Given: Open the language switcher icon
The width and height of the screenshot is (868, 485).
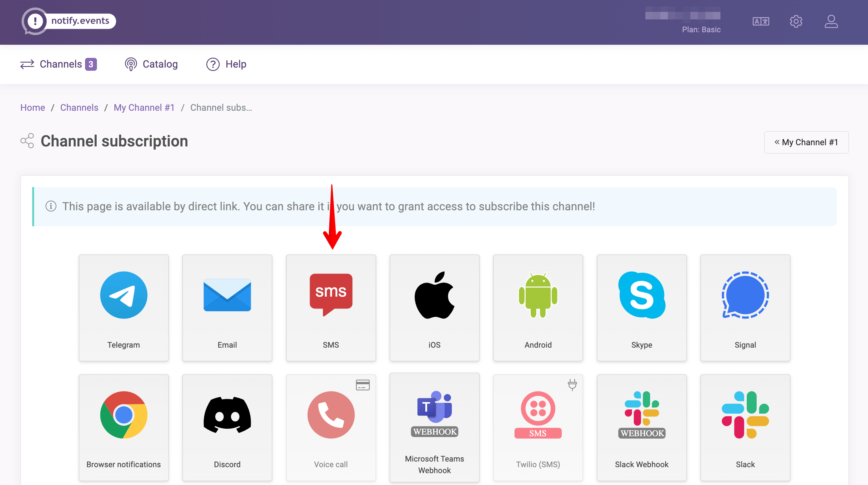Looking at the screenshot, I should pyautogui.click(x=760, y=22).
